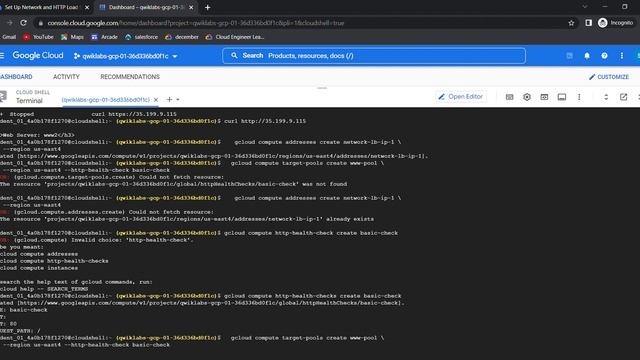Add a new Cloud Shell terminal tab
Image resolution: width=640 pixels, height=360 pixels.
pos(169,99)
